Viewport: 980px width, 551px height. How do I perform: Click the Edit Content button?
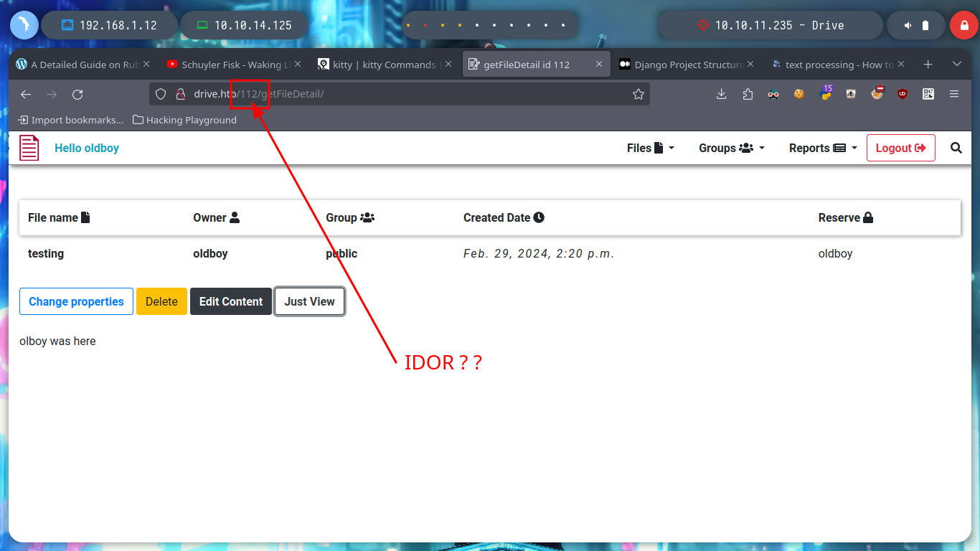pos(230,301)
